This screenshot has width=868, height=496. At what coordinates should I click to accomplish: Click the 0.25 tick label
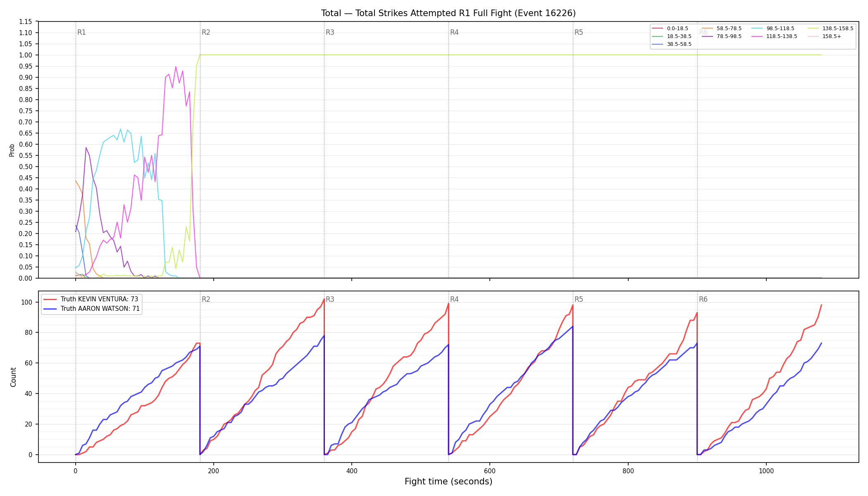pyautogui.click(x=26, y=222)
